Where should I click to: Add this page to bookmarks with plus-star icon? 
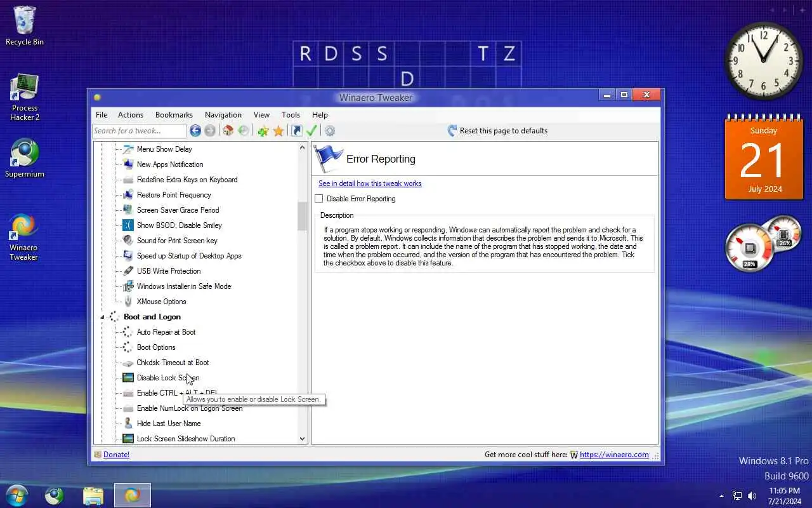click(263, 131)
